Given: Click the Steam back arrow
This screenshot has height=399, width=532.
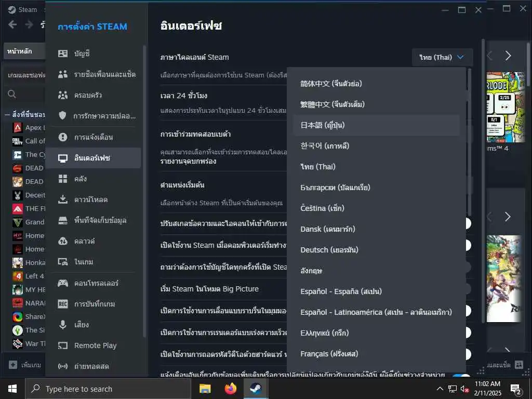Looking at the screenshot, I should click(x=12, y=24).
